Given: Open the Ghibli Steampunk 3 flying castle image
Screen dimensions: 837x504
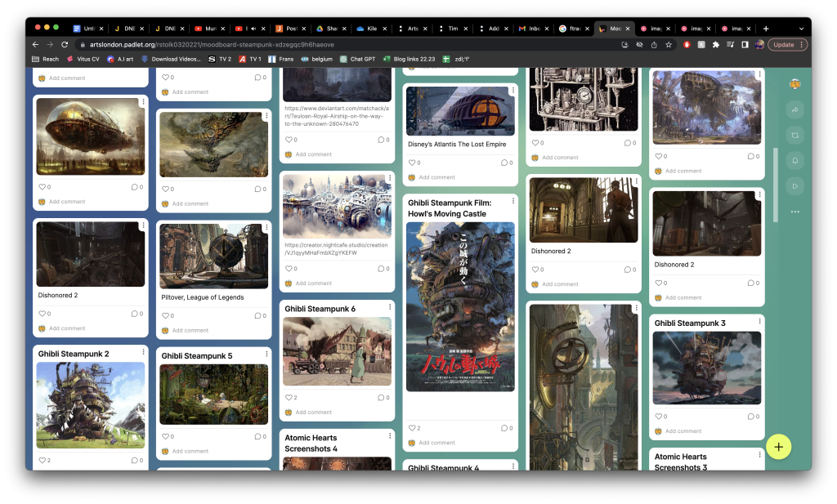Looking at the screenshot, I should point(707,368).
